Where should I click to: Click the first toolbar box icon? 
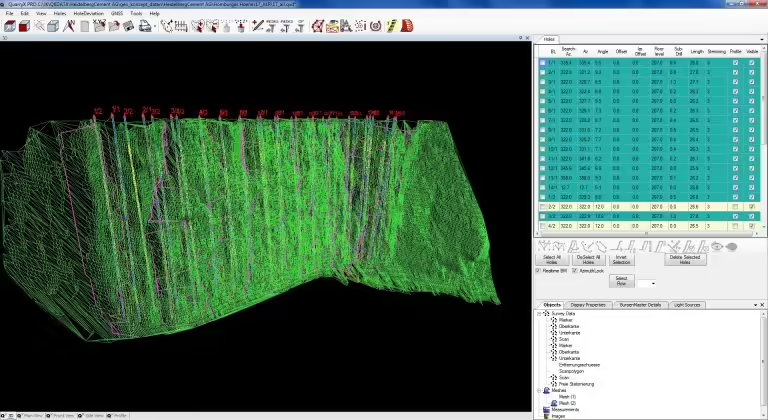point(8,26)
